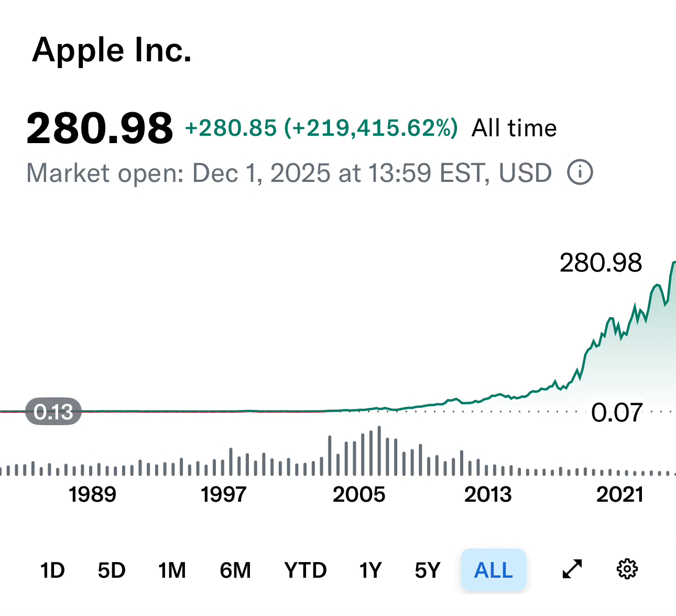Select the 1M time range
The image size is (676, 616).
click(172, 570)
